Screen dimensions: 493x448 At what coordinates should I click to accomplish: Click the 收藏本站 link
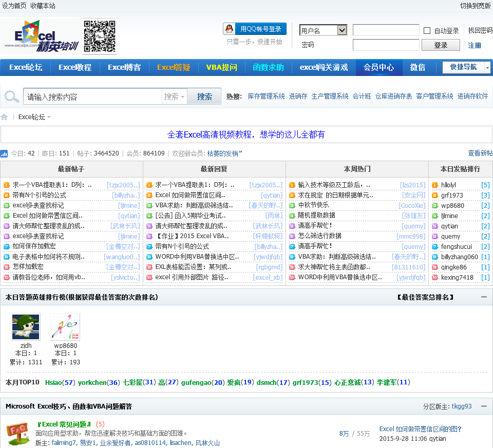43,6
